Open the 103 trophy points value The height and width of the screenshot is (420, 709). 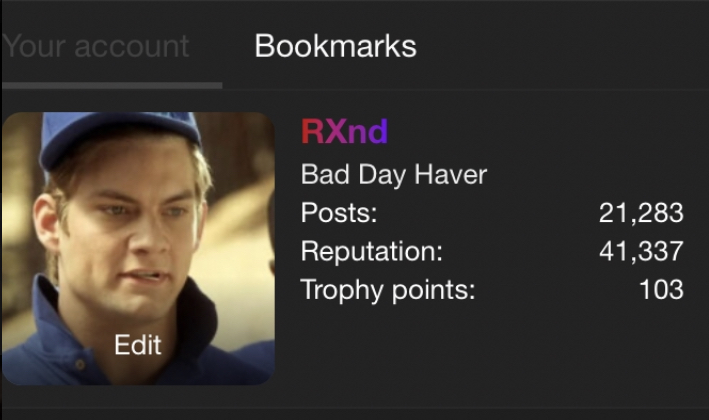[661, 290]
